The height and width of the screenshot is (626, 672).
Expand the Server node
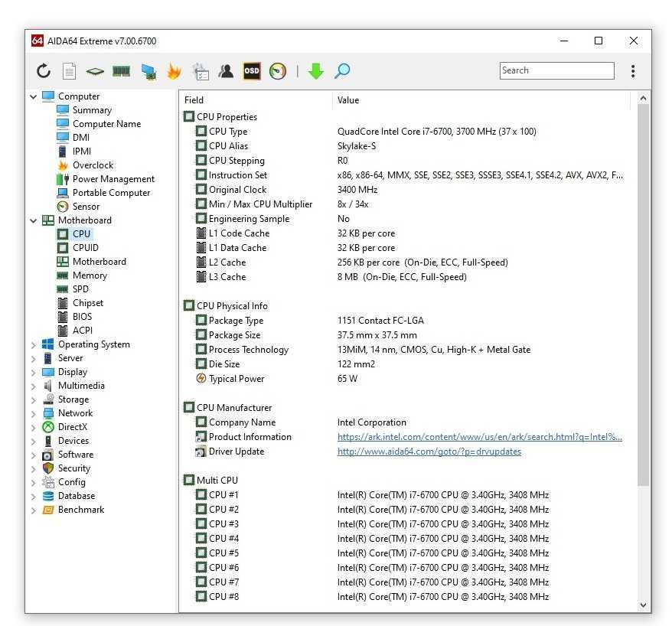click(34, 358)
